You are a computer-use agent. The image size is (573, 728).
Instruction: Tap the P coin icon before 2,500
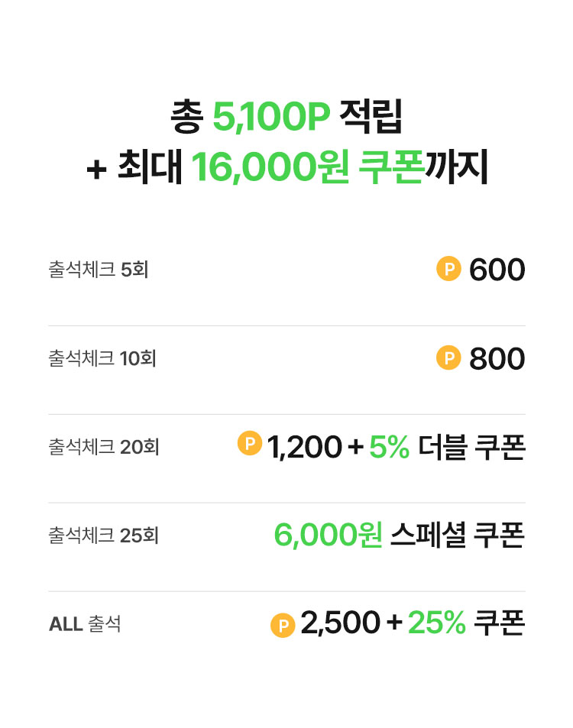[283, 626]
